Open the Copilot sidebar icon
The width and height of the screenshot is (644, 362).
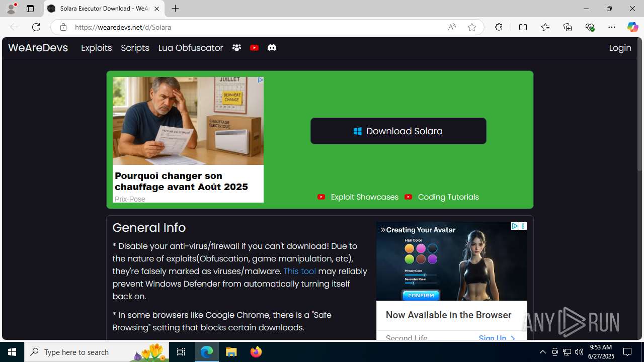tap(632, 27)
